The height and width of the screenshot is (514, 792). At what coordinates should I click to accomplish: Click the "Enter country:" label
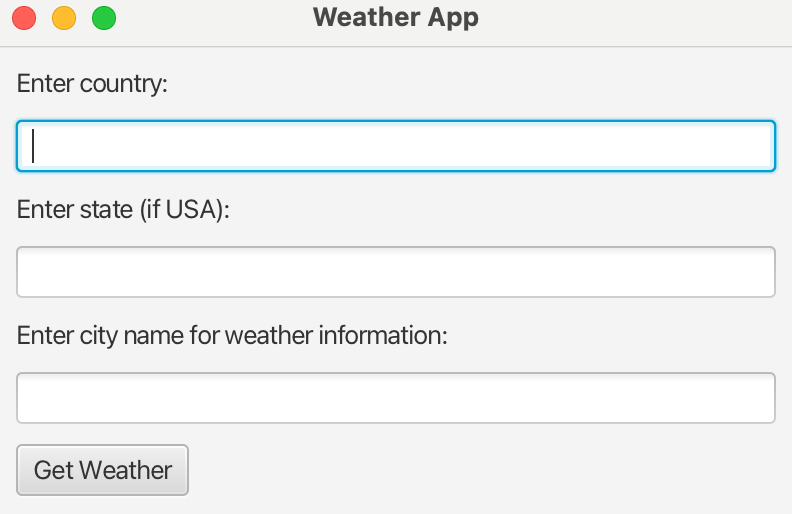[x=92, y=83]
